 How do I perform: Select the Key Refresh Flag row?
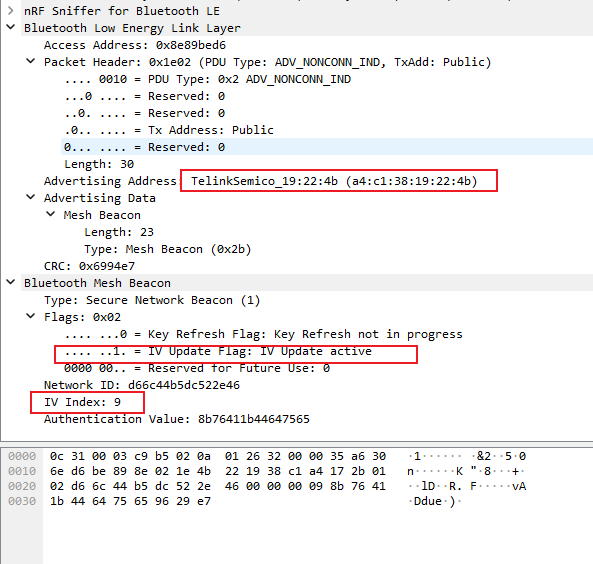point(263,334)
